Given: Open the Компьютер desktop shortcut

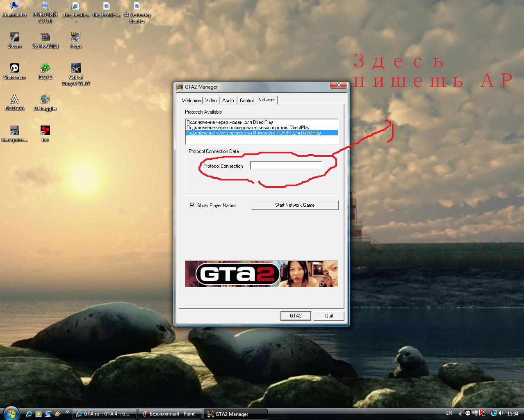Looking at the screenshot, I should (14, 10).
